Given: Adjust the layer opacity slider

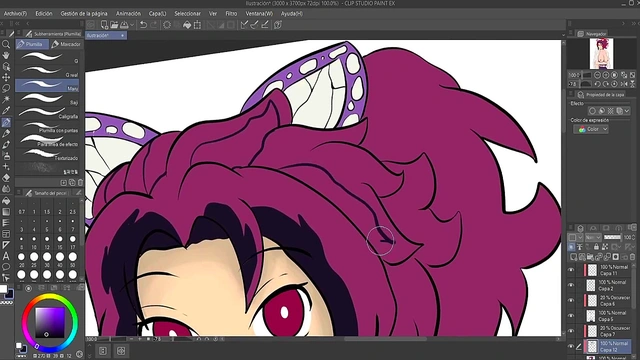Looking at the screenshot, I should pos(612,237).
